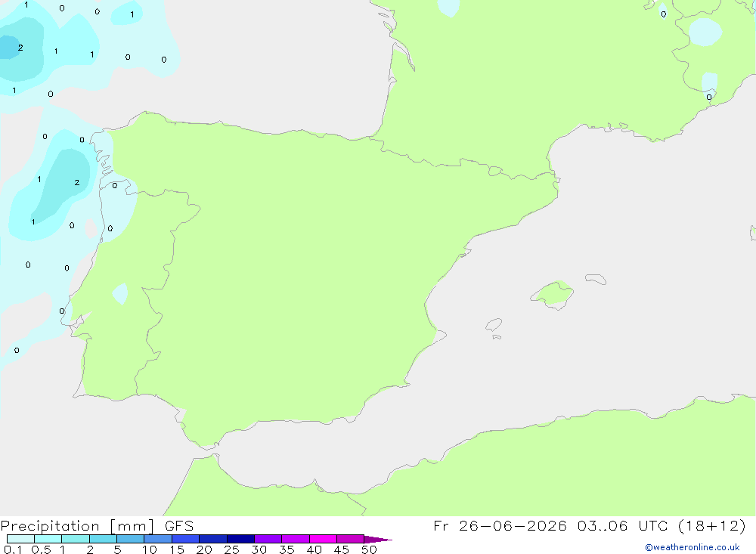The width and height of the screenshot is (756, 554).
Task: Pick the 45–50 mm legend swatch
Action: 351,539
